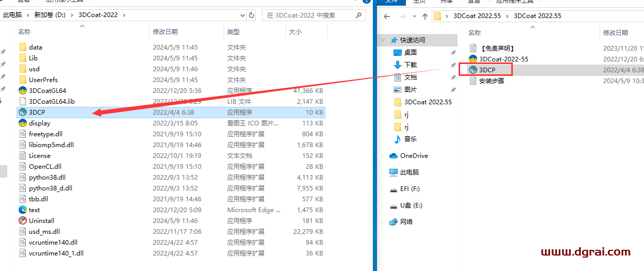644x271 pixels.
Task: Click the 看图王 ICO 图片 type cell
Action: pyautogui.click(x=253, y=123)
